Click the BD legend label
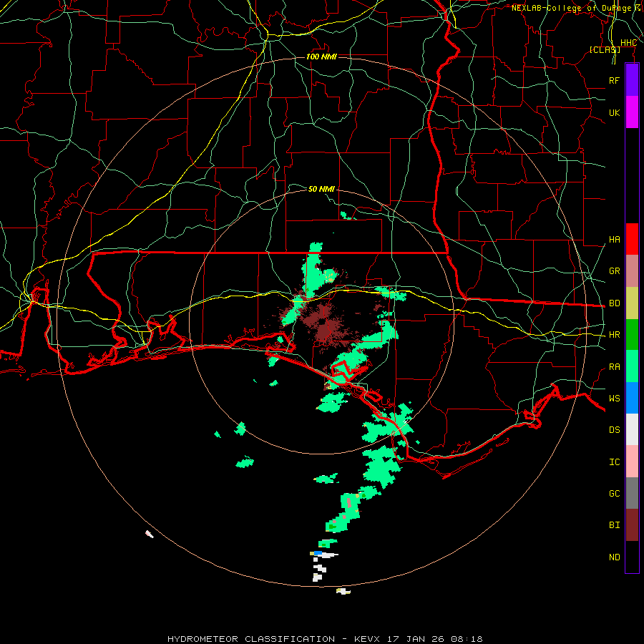This screenshot has width=644, height=644. click(x=614, y=303)
